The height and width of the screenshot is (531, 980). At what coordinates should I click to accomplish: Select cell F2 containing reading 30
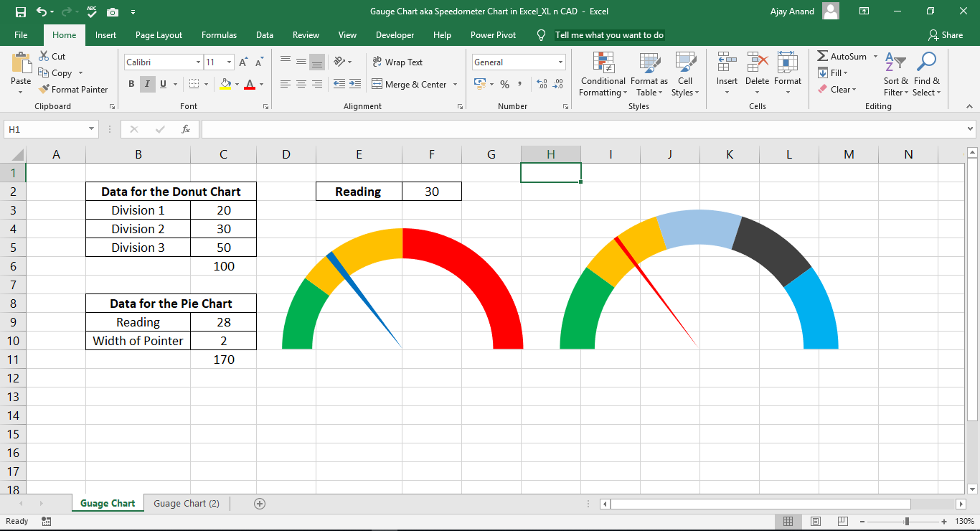tap(432, 192)
